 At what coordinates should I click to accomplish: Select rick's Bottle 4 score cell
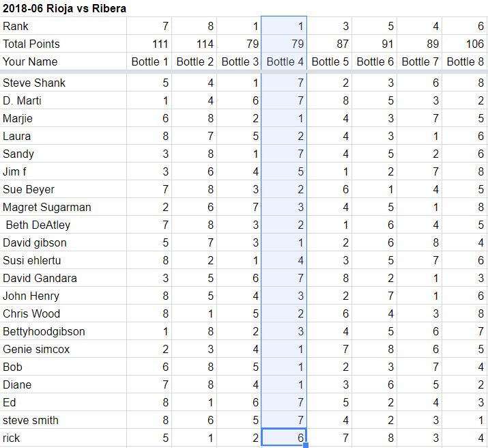point(285,438)
